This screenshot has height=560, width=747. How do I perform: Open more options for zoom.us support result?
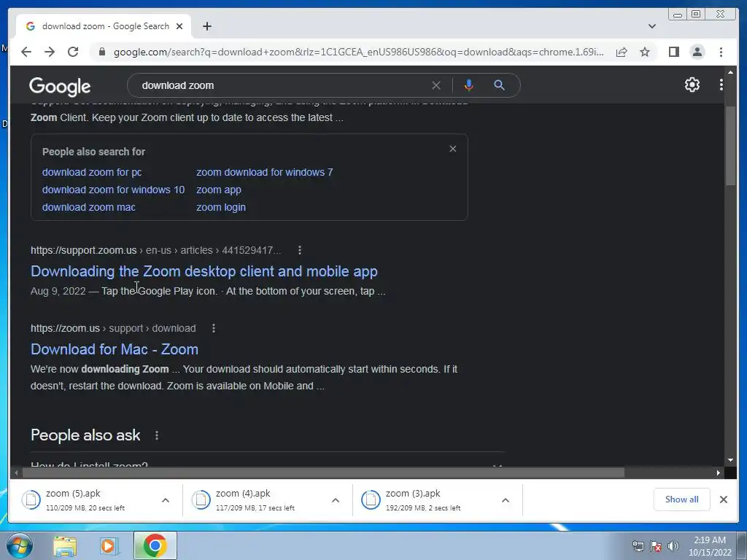click(x=214, y=328)
